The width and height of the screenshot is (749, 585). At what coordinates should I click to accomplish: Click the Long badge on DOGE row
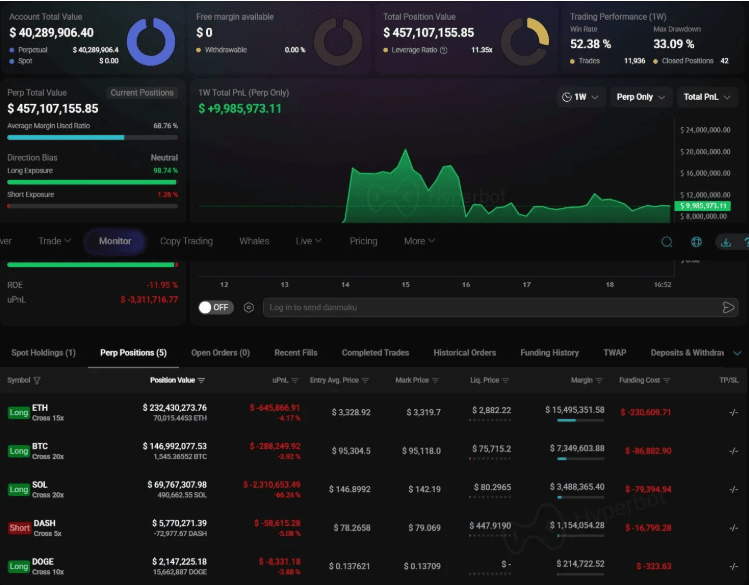[19, 567]
